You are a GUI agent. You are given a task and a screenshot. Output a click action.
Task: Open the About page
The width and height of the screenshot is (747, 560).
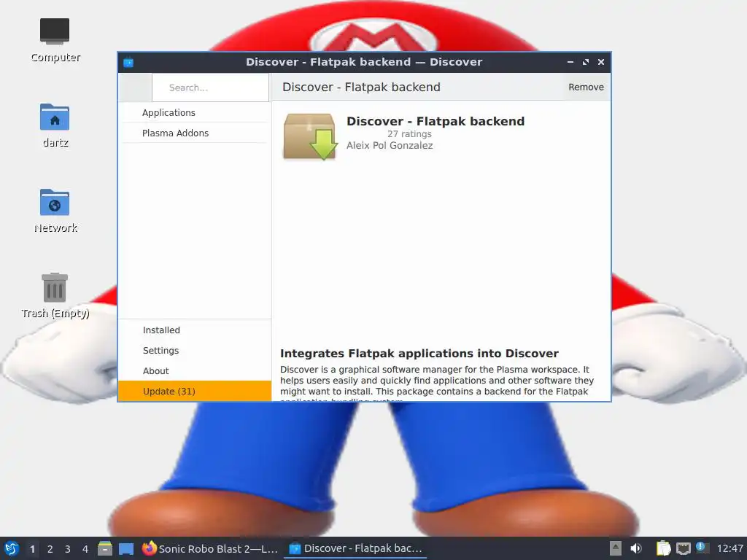194,371
